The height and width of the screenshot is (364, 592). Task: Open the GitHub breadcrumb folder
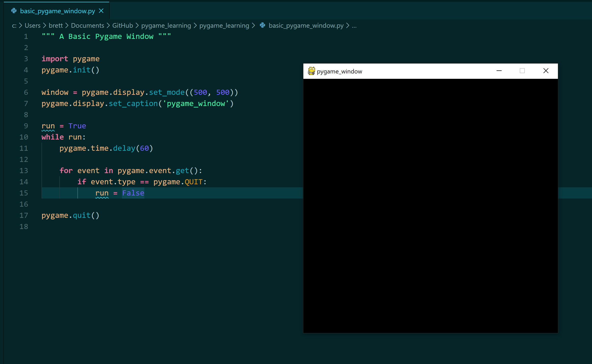(x=122, y=25)
